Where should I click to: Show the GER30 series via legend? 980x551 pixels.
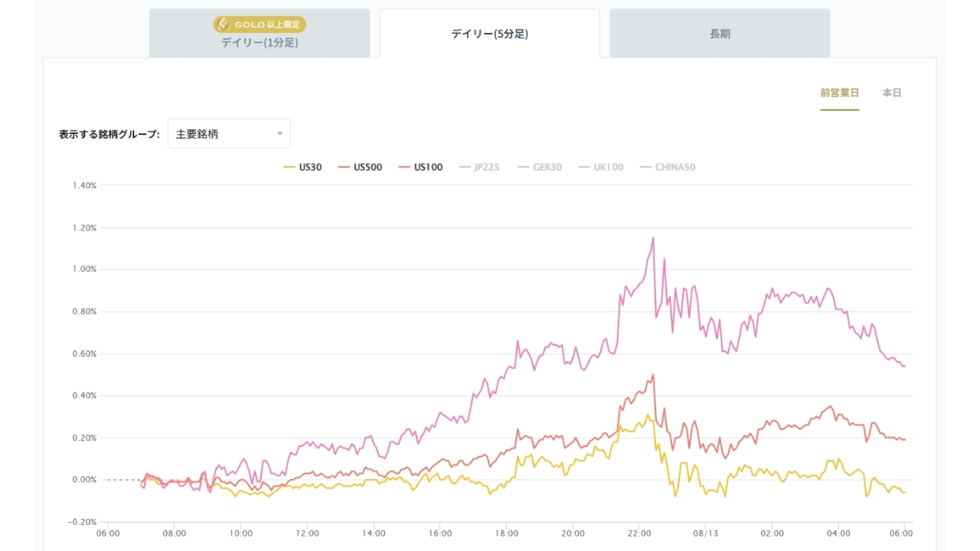pyautogui.click(x=539, y=168)
